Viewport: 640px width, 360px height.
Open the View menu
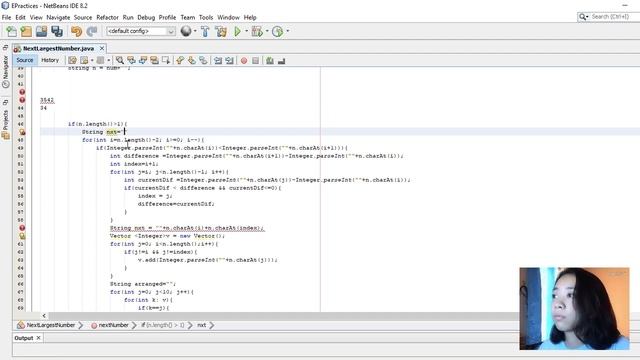tap(36, 18)
